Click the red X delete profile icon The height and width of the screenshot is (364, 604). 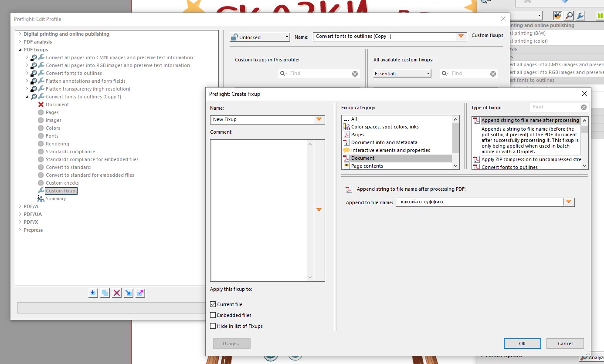[116, 293]
